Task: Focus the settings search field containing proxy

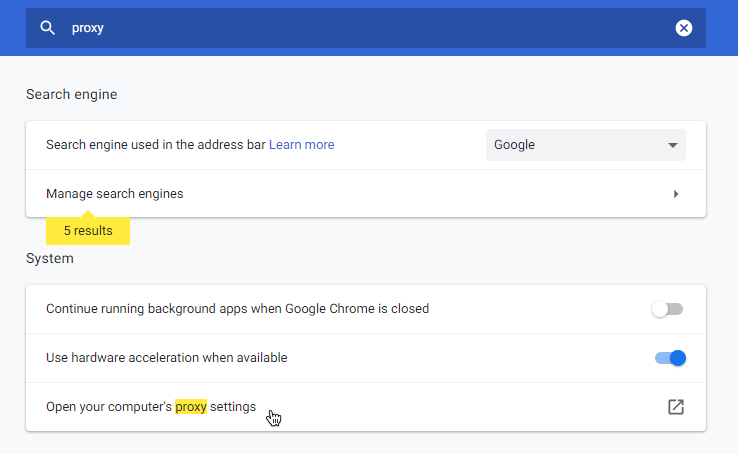Action: 366,28
